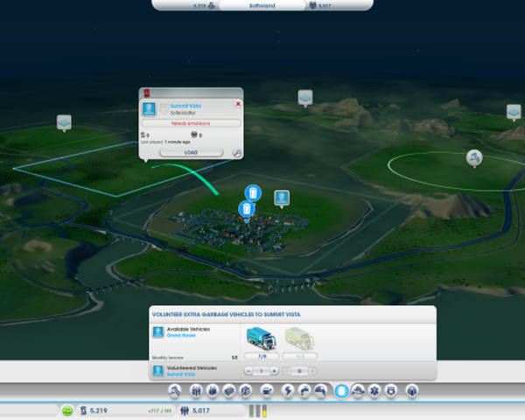Viewport: 525px width, 420px height.
Task: Increase volunteered garbage trucks with plus
Action: [x=274, y=371]
